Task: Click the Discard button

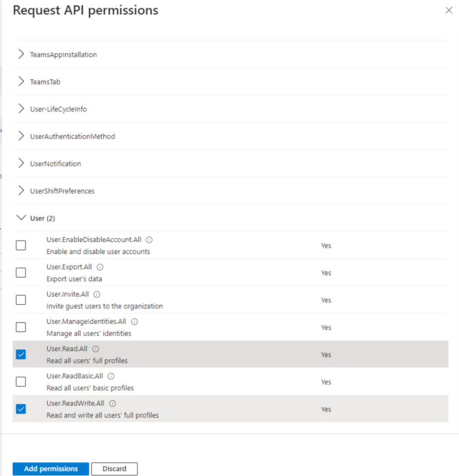Action: 114,469
